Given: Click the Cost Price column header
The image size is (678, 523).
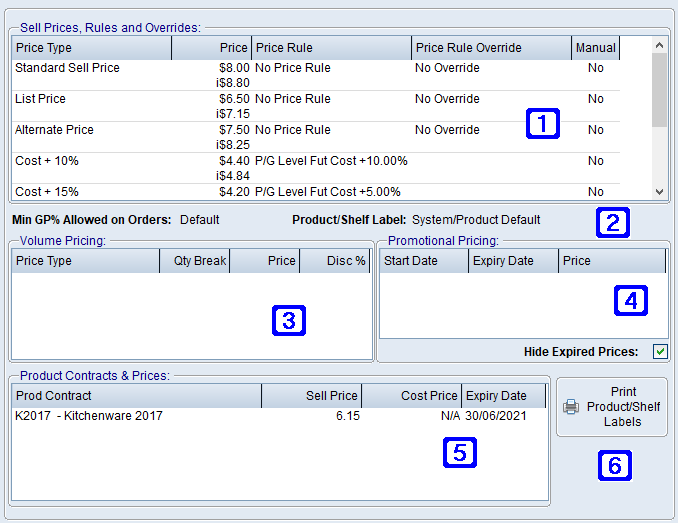Looking at the screenshot, I should pos(411,396).
